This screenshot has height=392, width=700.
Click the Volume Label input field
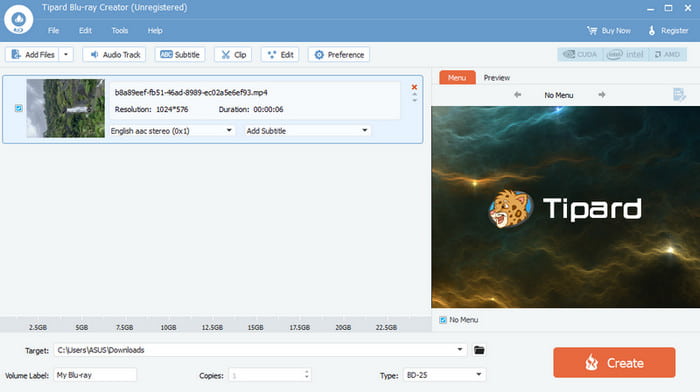(95, 375)
